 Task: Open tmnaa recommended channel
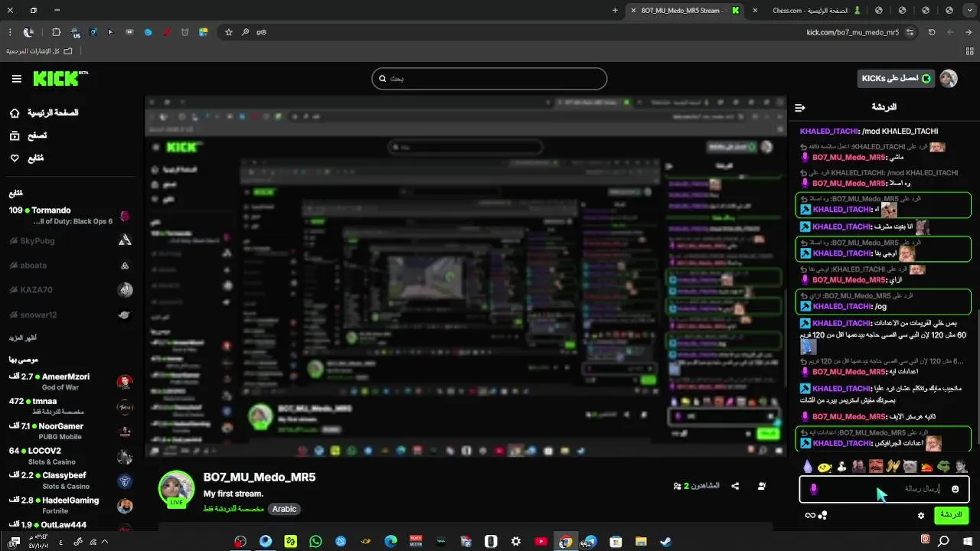click(70, 406)
